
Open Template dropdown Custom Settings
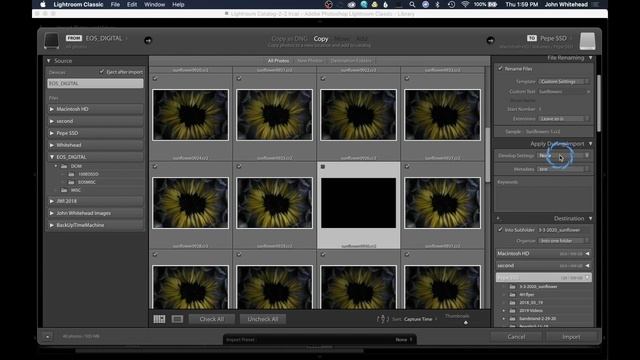click(564, 81)
